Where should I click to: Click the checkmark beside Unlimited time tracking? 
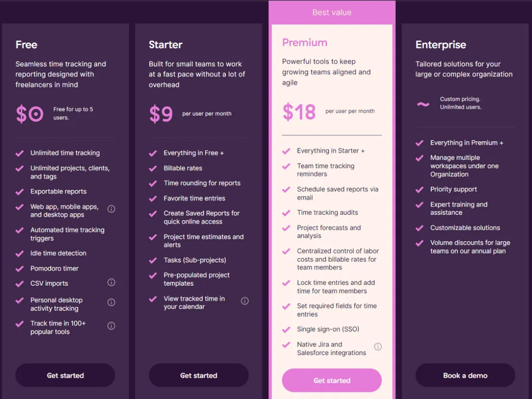tap(20, 153)
